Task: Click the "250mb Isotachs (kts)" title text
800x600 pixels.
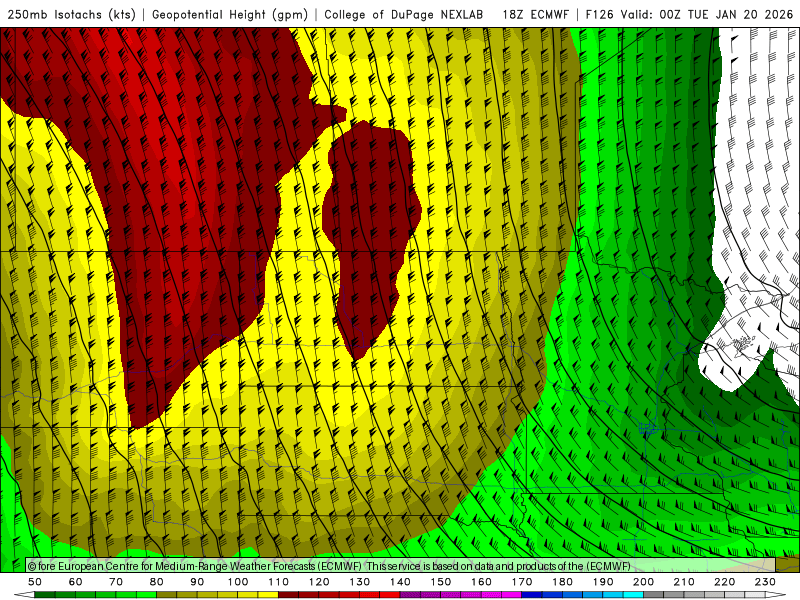Action: pyautogui.click(x=71, y=14)
